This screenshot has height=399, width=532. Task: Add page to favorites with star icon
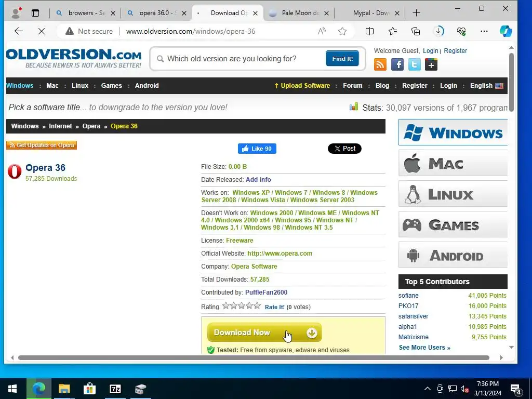tap(342, 31)
